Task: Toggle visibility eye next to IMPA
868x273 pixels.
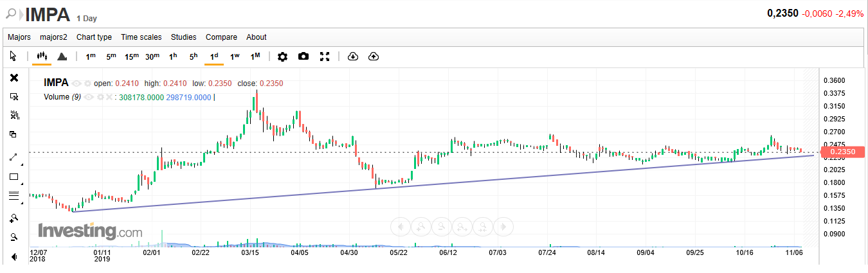Action: point(77,84)
